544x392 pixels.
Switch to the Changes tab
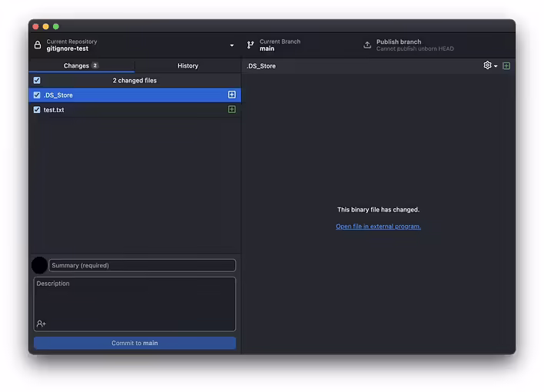[81, 65]
